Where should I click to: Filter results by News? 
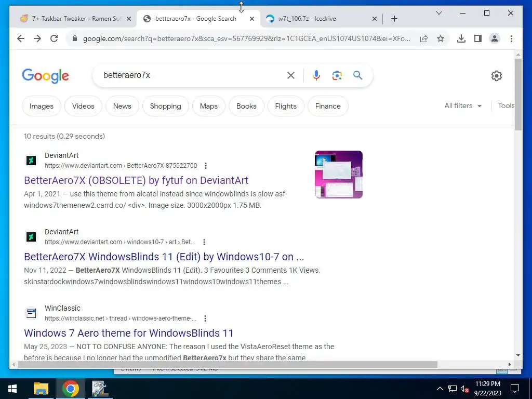(122, 106)
